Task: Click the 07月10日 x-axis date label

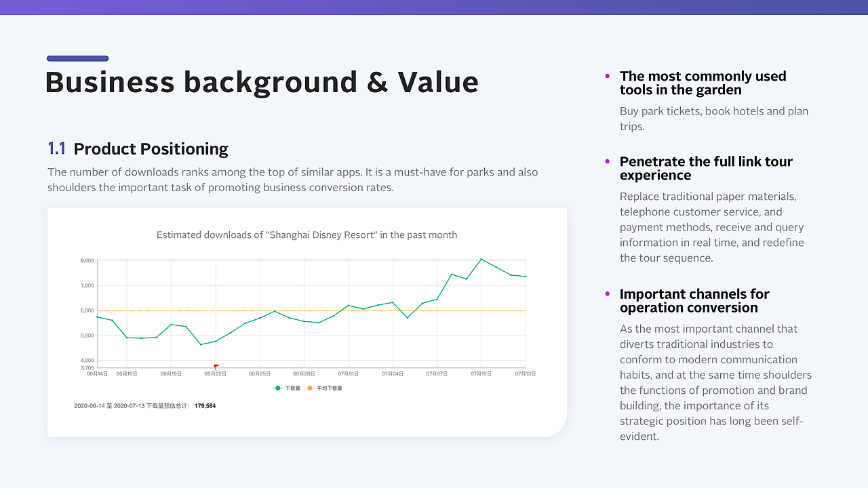Action: click(x=481, y=373)
